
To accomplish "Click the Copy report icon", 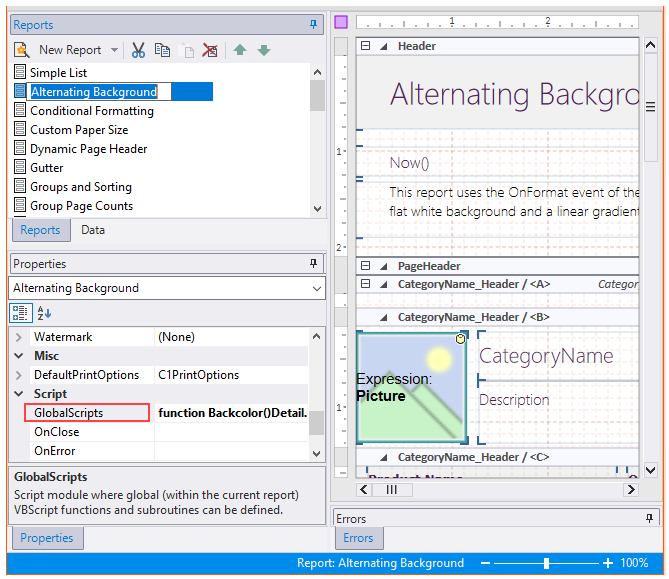I will pyautogui.click(x=163, y=50).
